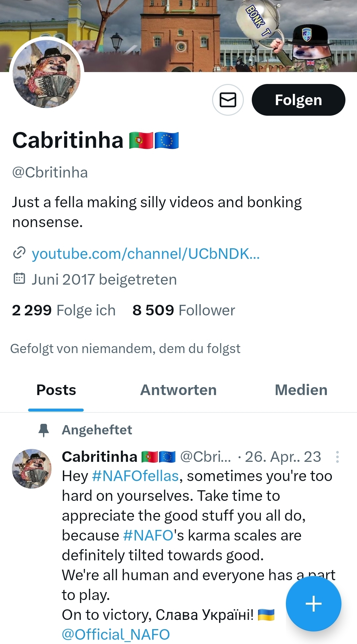Image resolution: width=357 pixels, height=644 pixels.
Task: Click the calendar joined-date icon
Action: coord(19,279)
